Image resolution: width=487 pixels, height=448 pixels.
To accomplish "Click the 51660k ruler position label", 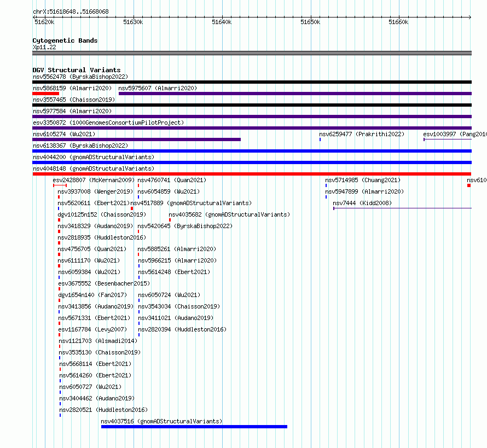I will coord(398,22).
